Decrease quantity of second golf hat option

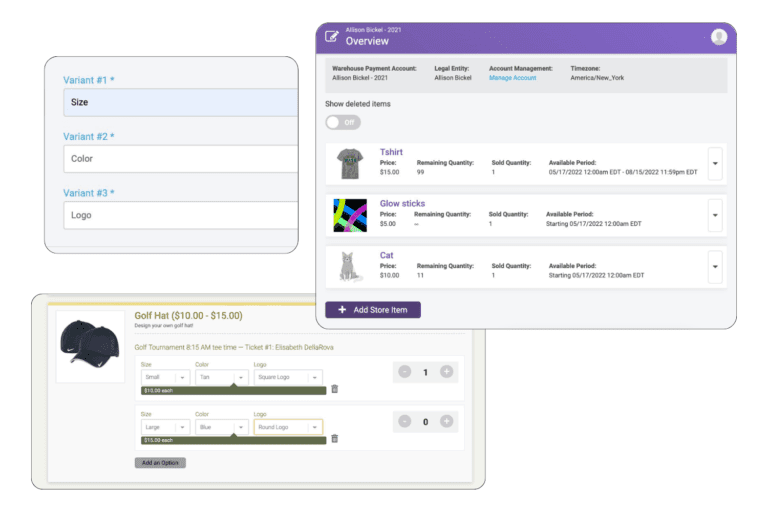click(x=404, y=421)
